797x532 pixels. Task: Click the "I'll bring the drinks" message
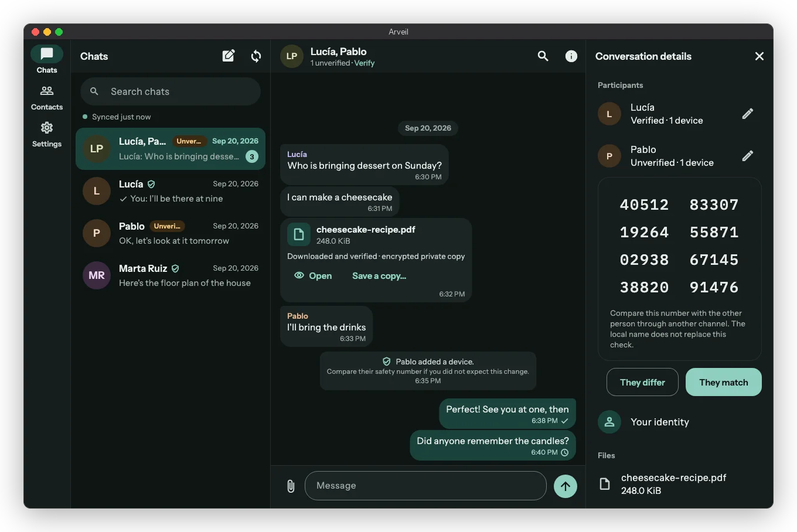tap(326, 326)
